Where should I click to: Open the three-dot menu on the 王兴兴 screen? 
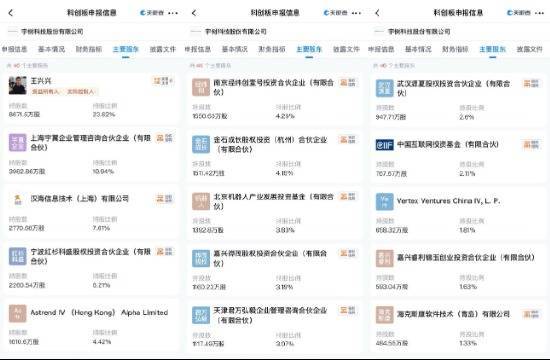pos(173,13)
